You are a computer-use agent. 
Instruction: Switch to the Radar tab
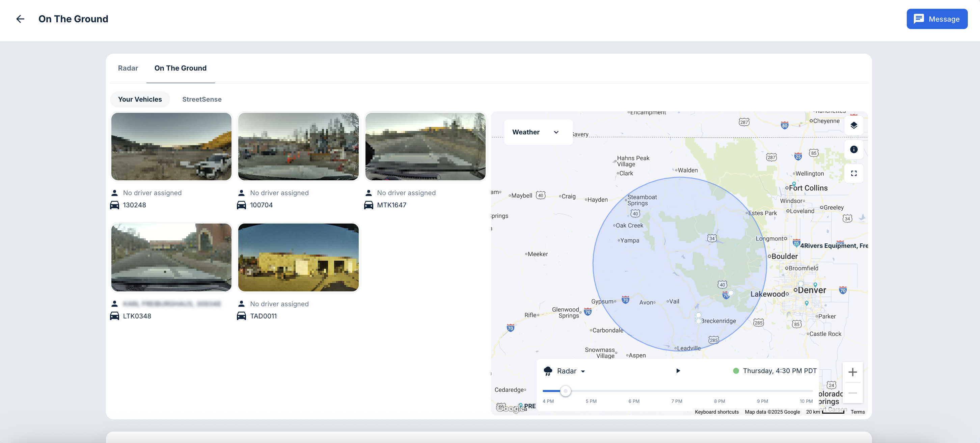coord(128,68)
